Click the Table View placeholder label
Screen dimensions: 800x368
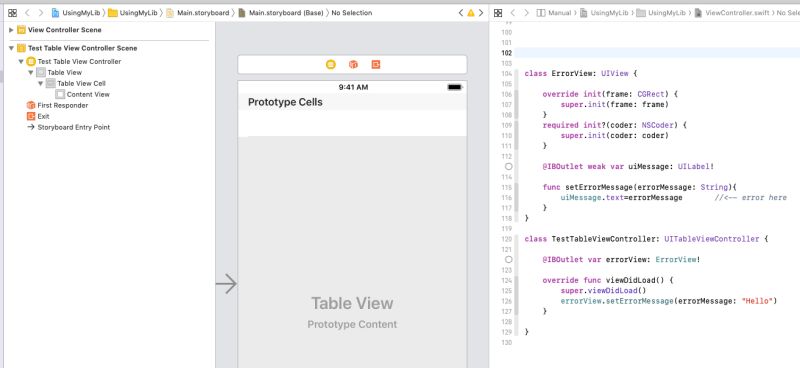coord(352,303)
